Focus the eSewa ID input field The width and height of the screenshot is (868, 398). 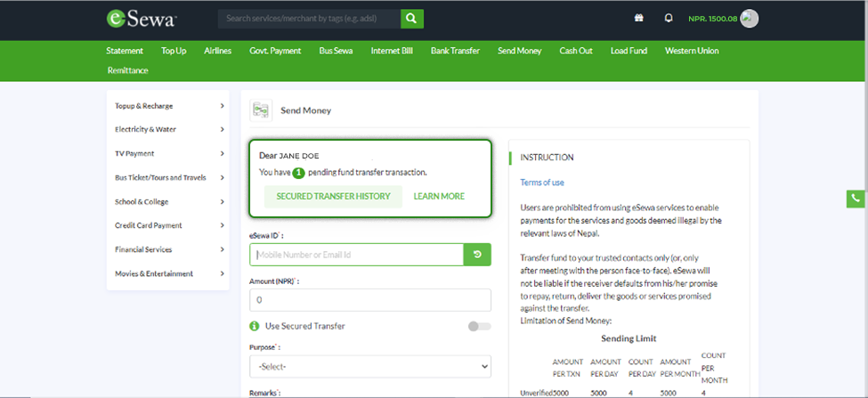[x=357, y=255]
